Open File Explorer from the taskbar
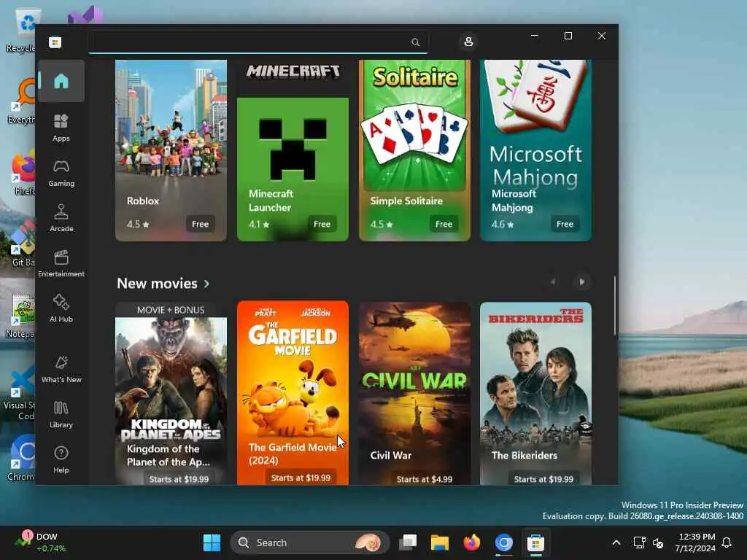The width and height of the screenshot is (747, 560). pyautogui.click(x=440, y=542)
